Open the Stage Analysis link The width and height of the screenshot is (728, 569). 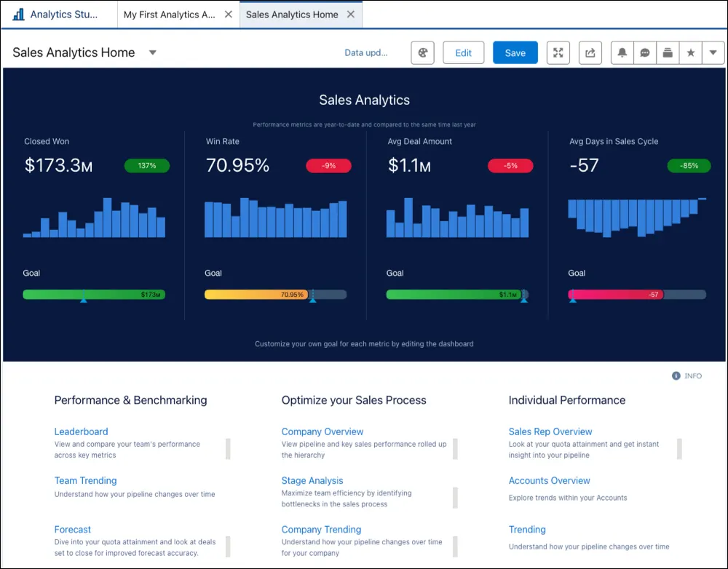point(312,481)
